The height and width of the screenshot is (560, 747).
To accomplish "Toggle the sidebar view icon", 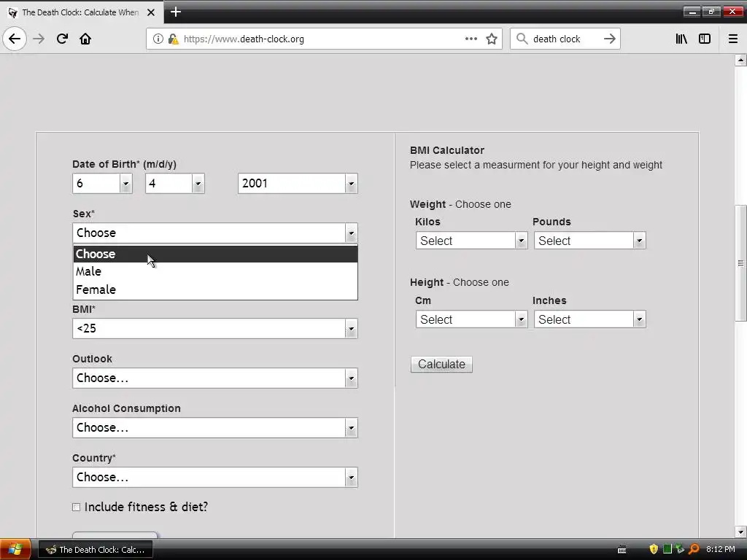I will point(705,39).
